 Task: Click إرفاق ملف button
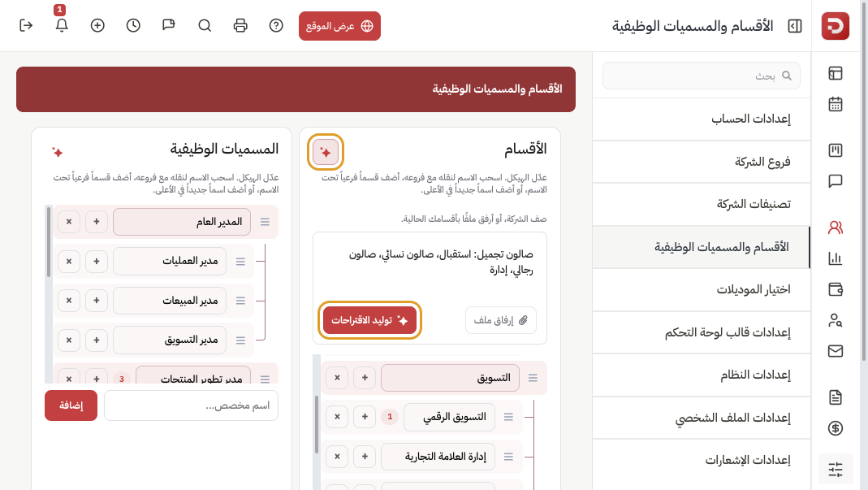point(501,320)
